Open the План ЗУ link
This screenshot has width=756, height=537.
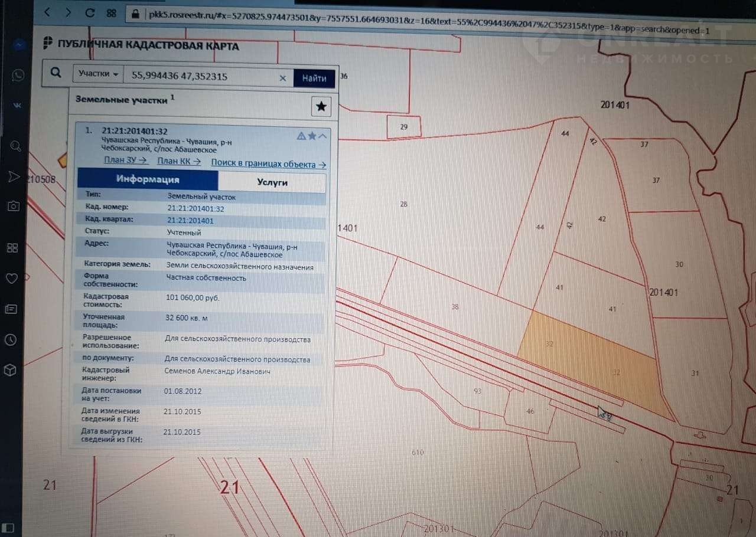point(126,161)
